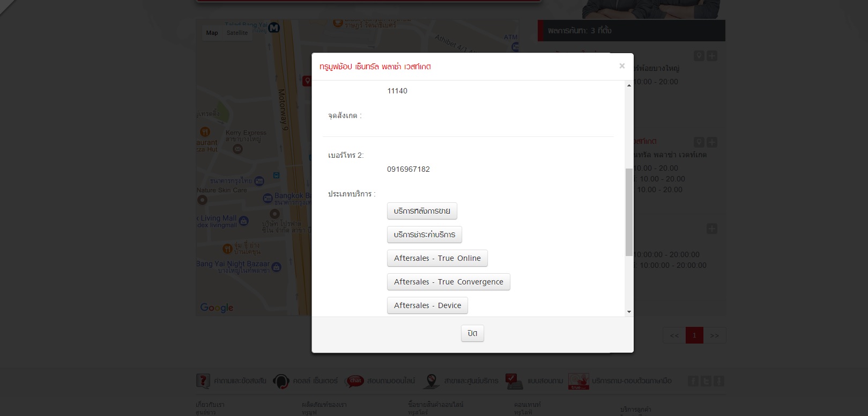Screen dimensions: 868x416
Task: Open the สาขาและศูนย์บริการ location pin icon
Action: click(432, 381)
